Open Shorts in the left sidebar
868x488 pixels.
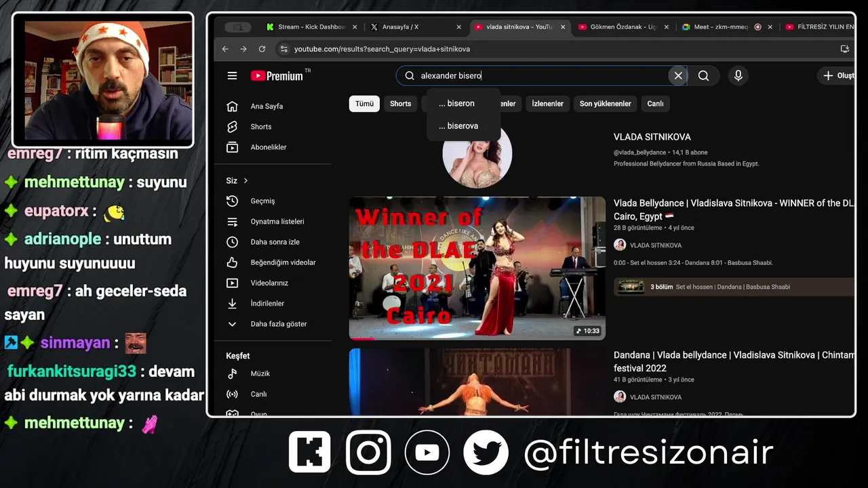pyautogui.click(x=273, y=127)
